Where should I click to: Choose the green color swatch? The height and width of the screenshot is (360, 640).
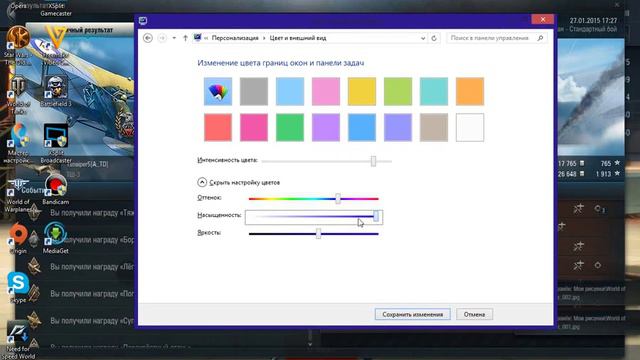coord(290,127)
